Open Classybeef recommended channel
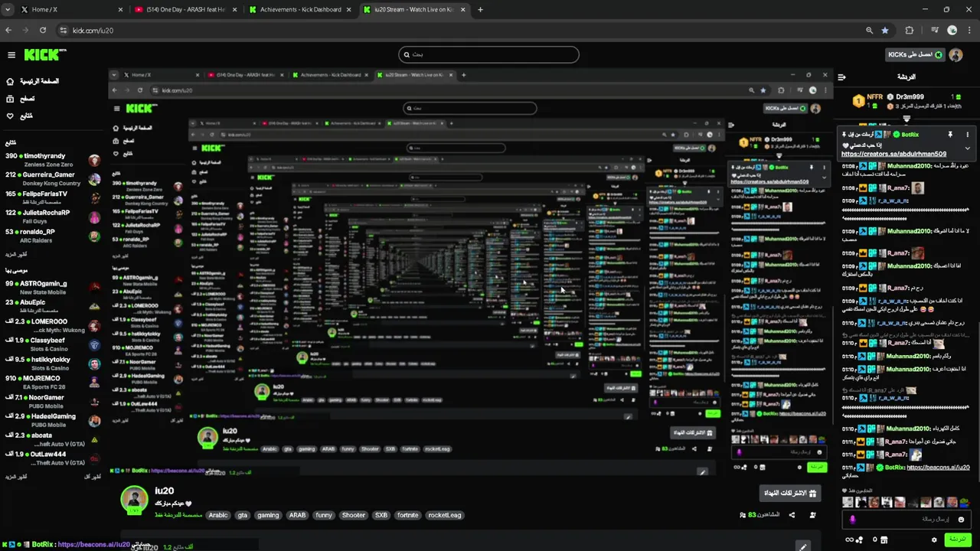 tap(52, 344)
